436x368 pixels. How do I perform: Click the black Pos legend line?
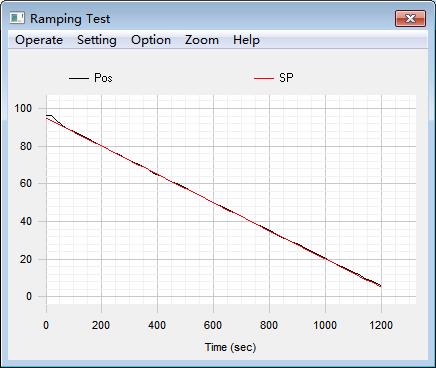tap(79, 78)
